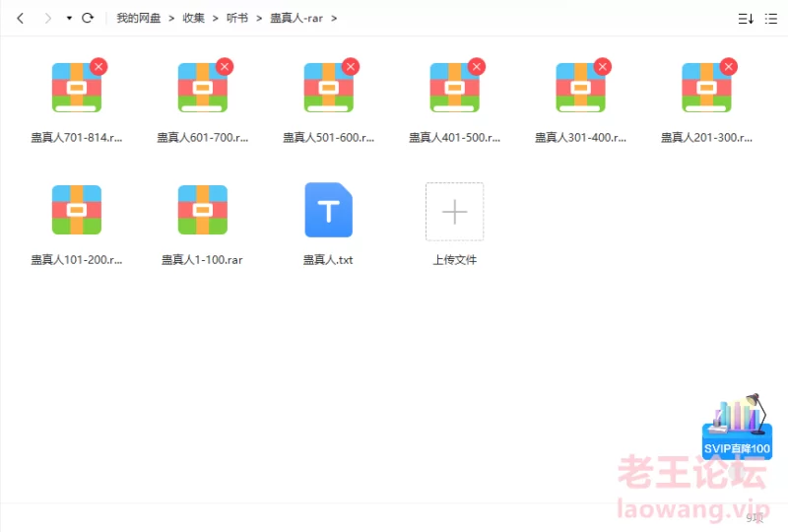Expand breadcrumb arrow after 蛊真人-rar
The height and width of the screenshot is (532, 788).
pyautogui.click(x=334, y=19)
